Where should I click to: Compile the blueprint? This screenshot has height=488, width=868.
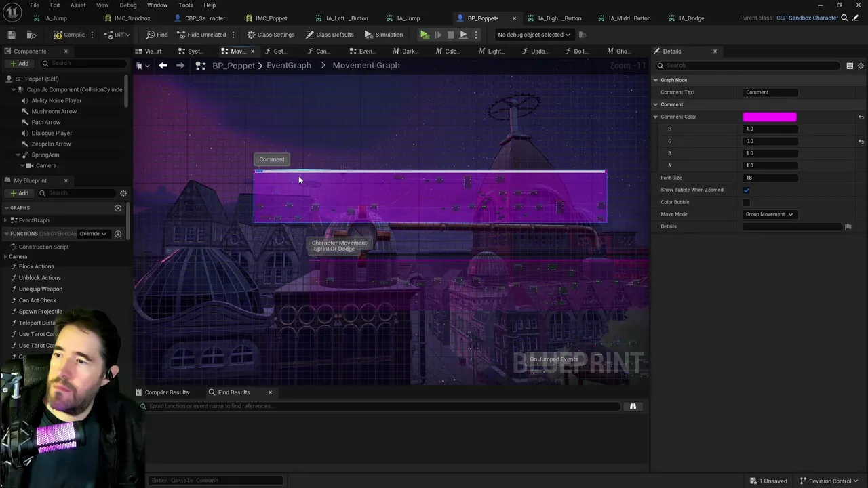(69, 35)
